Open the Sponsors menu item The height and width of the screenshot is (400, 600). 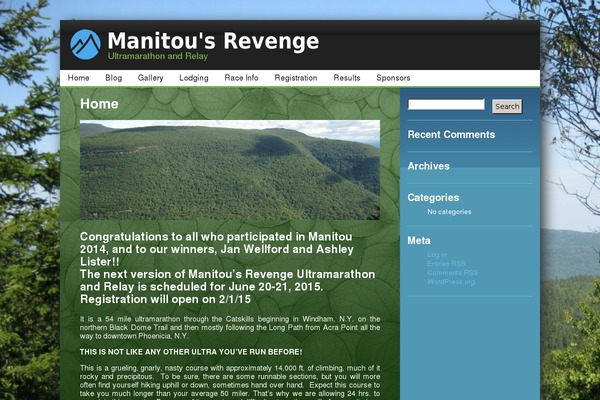[x=393, y=78]
